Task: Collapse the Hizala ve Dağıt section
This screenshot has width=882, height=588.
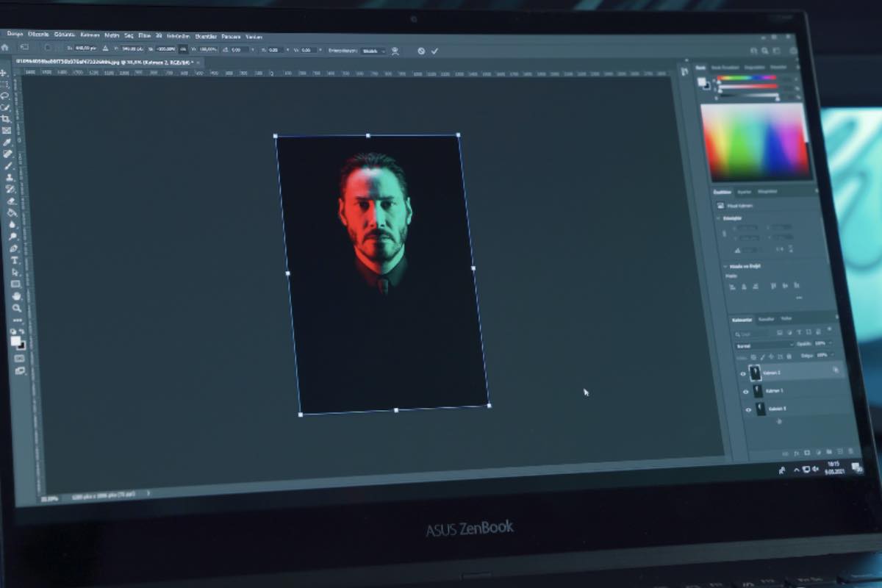Action: coord(725,266)
